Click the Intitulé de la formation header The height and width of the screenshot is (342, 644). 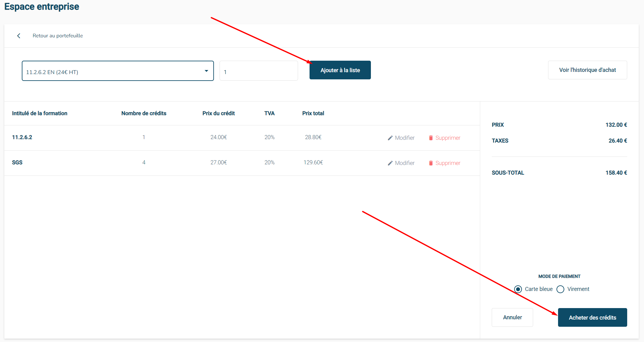click(x=40, y=113)
